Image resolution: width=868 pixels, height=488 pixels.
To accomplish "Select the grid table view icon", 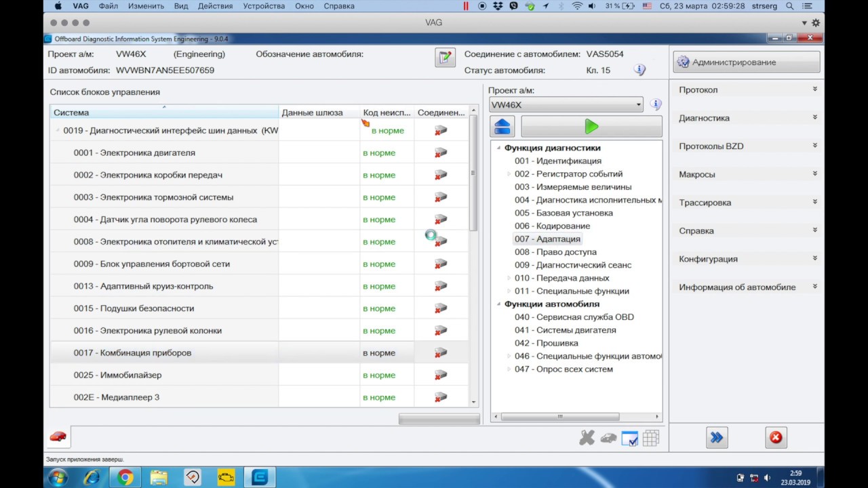I will point(650,439).
